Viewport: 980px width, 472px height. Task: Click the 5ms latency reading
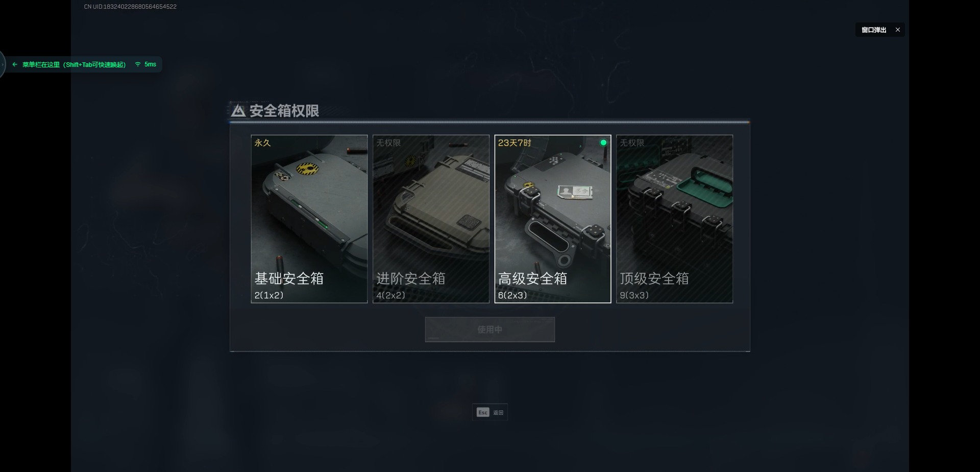[x=150, y=64]
